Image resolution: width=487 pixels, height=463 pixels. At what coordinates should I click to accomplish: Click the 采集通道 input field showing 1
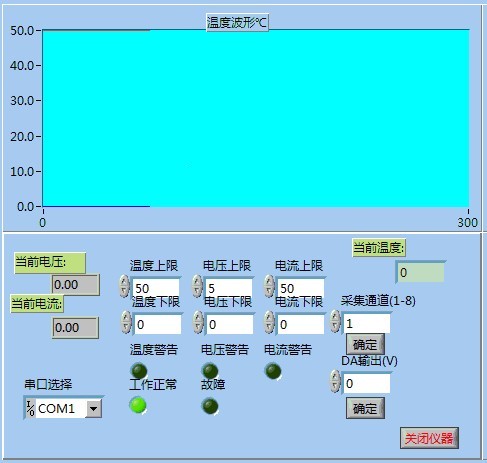click(367, 323)
